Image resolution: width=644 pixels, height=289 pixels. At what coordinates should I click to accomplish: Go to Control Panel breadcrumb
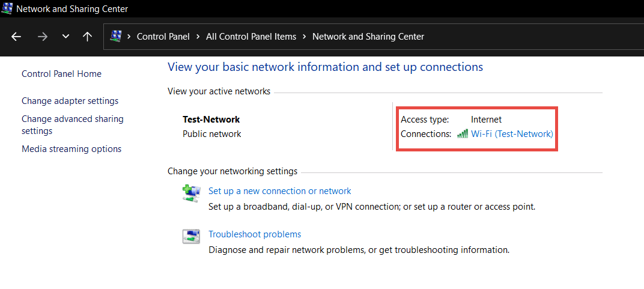(163, 37)
